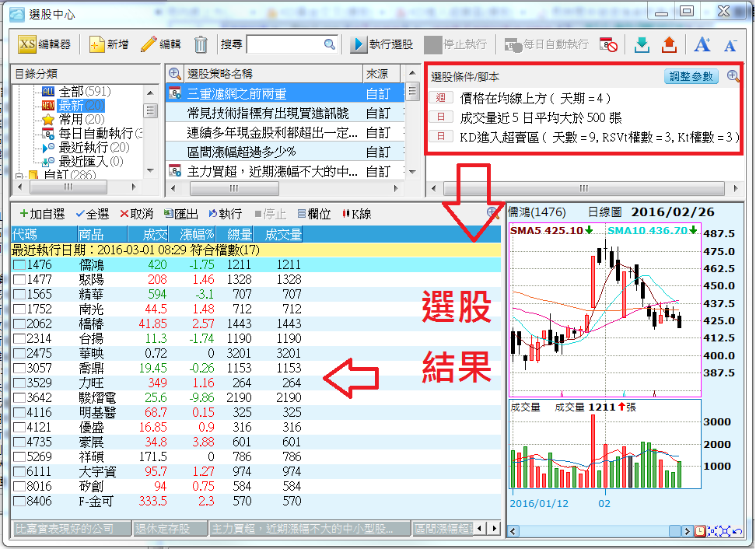Viewport: 756px width, 549px height.
Task: Click the 執行選股 run button
Action: click(x=382, y=44)
